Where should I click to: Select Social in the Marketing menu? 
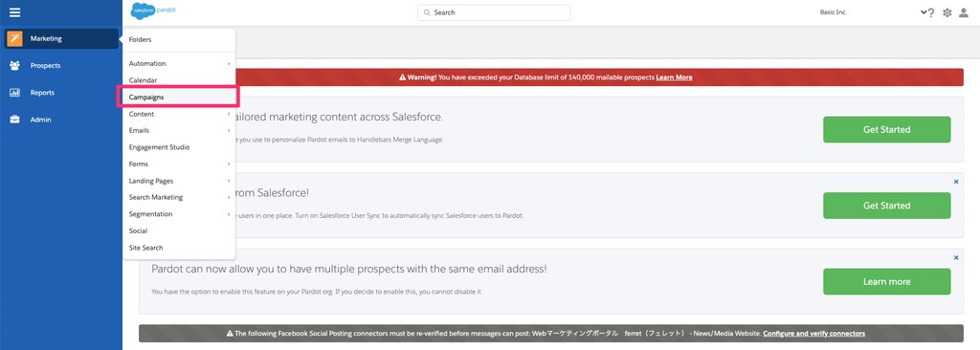[179, 231]
